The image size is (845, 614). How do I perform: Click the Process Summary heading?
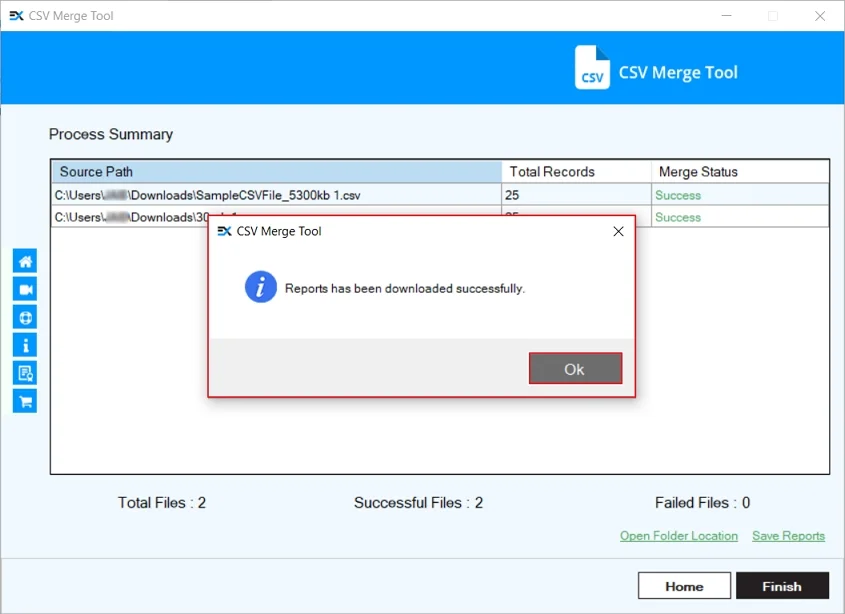point(111,134)
